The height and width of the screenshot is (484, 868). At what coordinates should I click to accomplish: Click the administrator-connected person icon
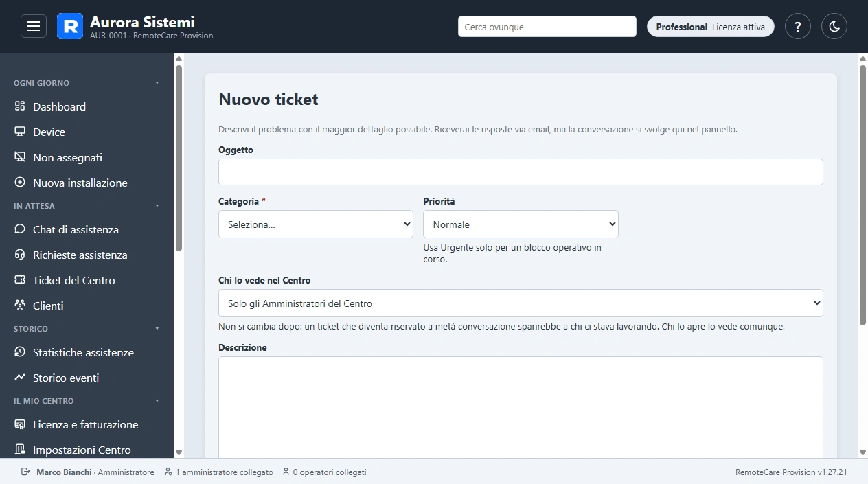(168, 472)
